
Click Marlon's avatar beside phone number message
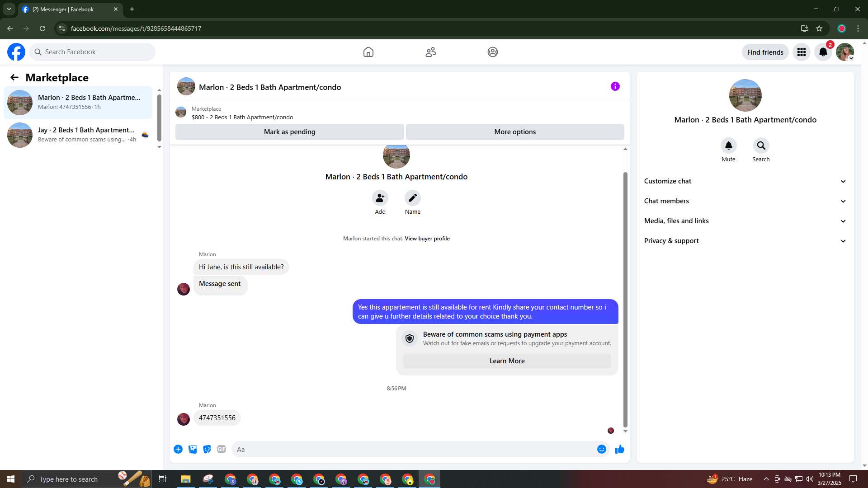(184, 419)
